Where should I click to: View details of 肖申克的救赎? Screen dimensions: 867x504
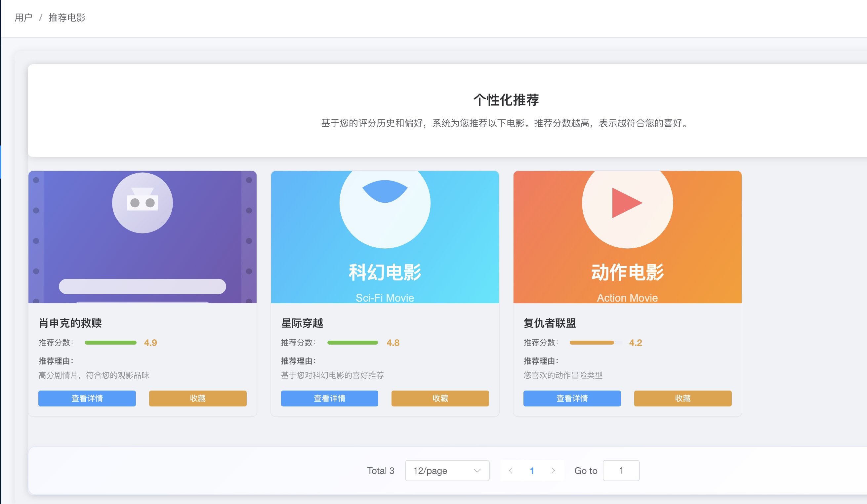(x=87, y=398)
